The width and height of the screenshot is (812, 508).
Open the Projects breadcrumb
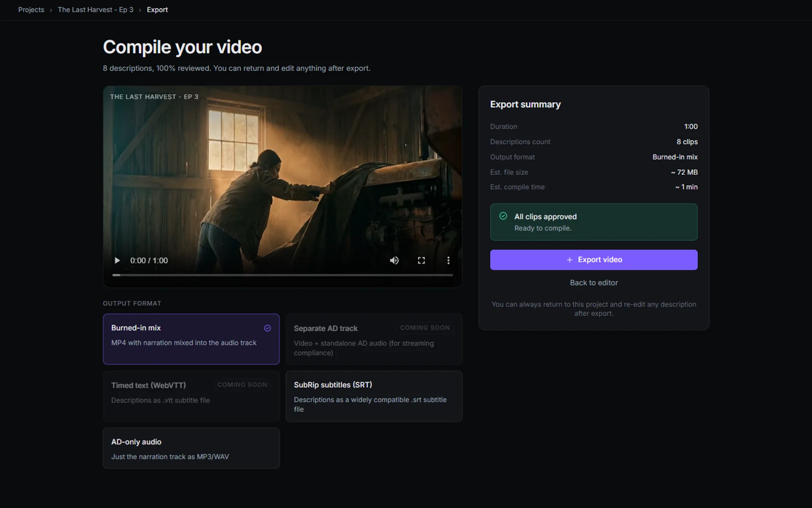[x=31, y=10]
